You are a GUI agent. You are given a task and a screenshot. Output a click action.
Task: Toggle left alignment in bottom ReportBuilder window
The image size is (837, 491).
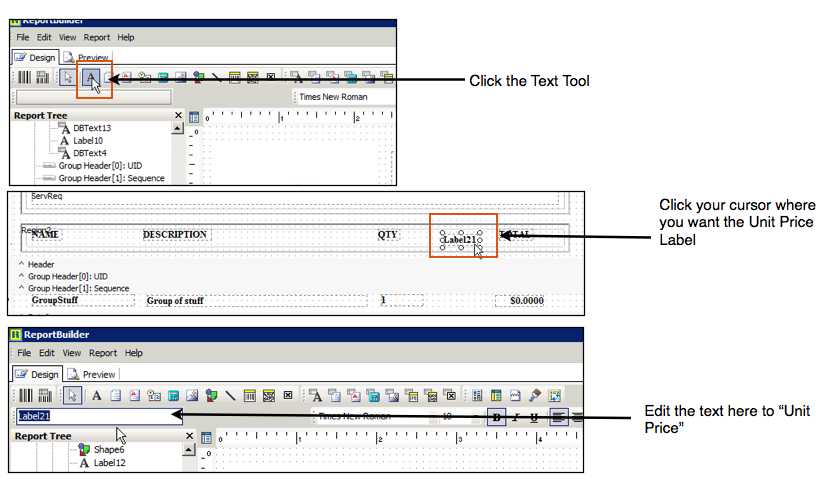coord(558,417)
